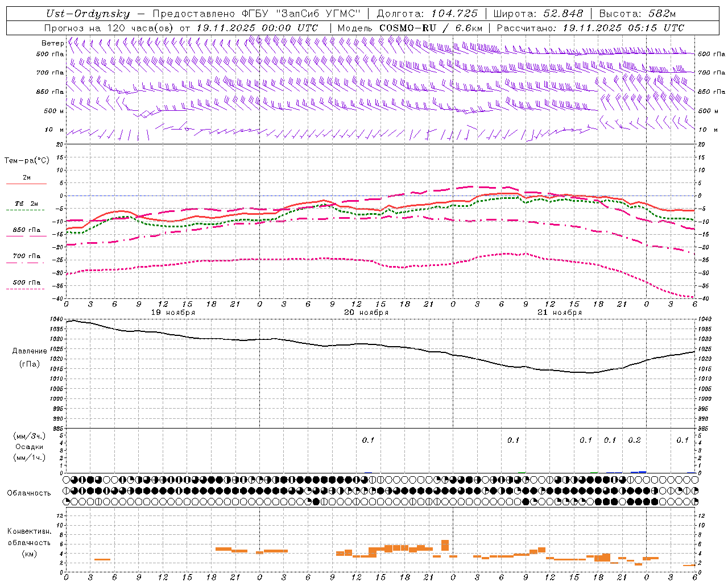728x582 pixels.
Task: Click the 2м temperature legend entry
Action: [x=27, y=177]
